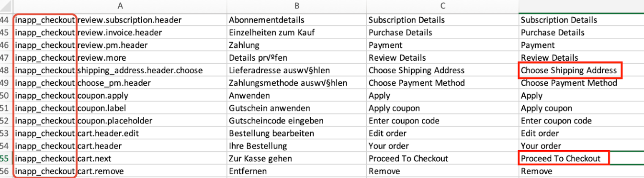Select row 55 header
The height and width of the screenshot is (178, 644).
(x=6, y=158)
